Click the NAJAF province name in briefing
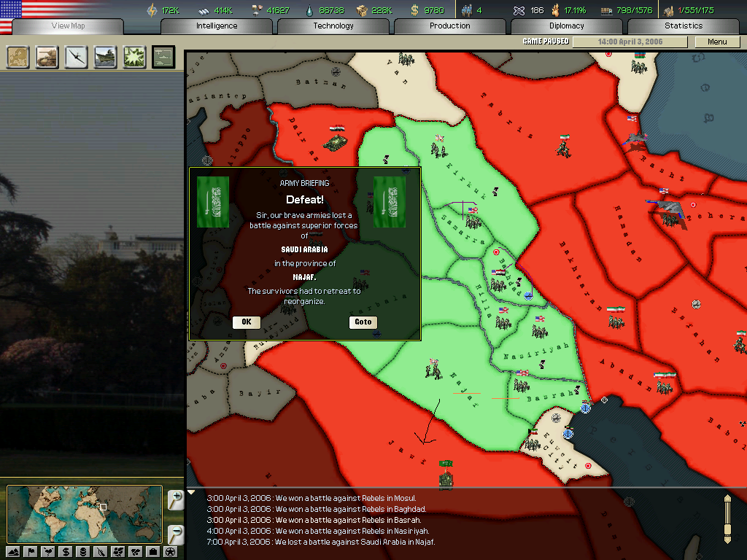Viewport: 747px width, 560px height. click(304, 277)
